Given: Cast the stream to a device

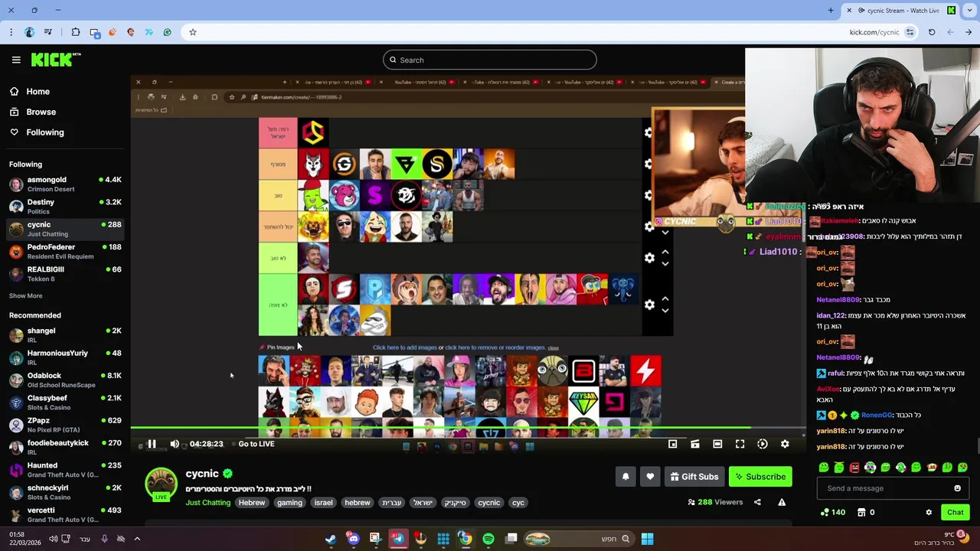Looking at the screenshot, I should pos(695,444).
